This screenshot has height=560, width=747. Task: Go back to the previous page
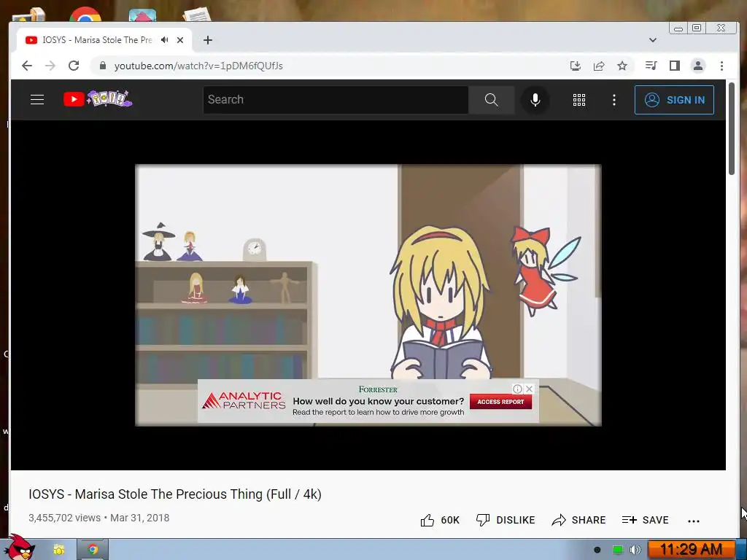tap(27, 66)
